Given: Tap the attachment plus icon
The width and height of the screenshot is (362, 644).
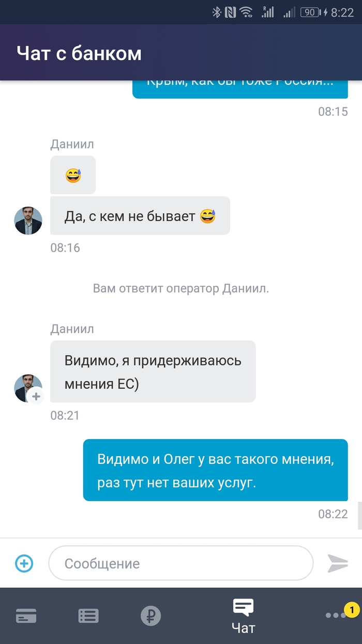Looking at the screenshot, I should coord(24,563).
